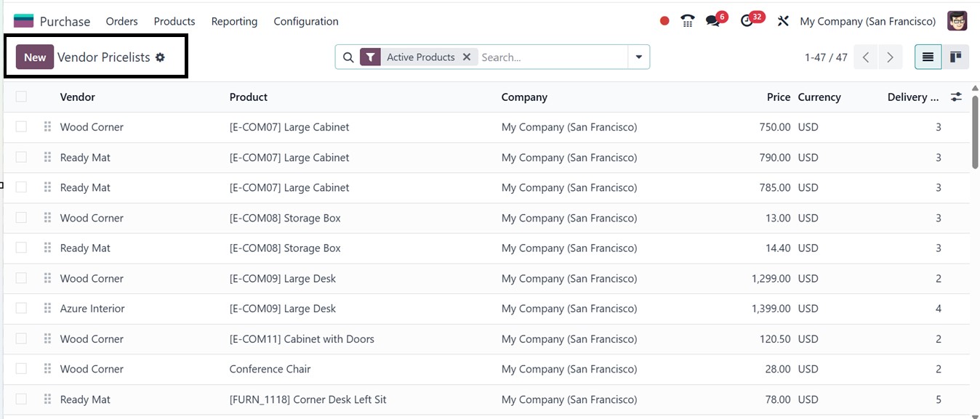Click the New button
The width and height of the screenshot is (980, 419).
point(35,57)
